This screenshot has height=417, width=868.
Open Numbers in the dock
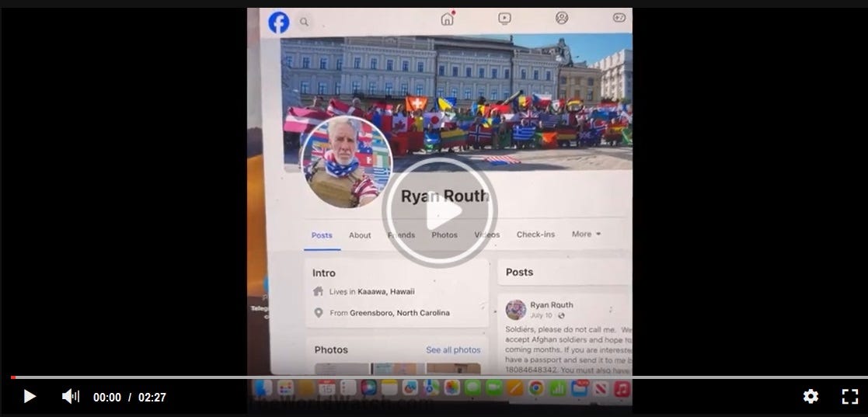click(x=557, y=387)
